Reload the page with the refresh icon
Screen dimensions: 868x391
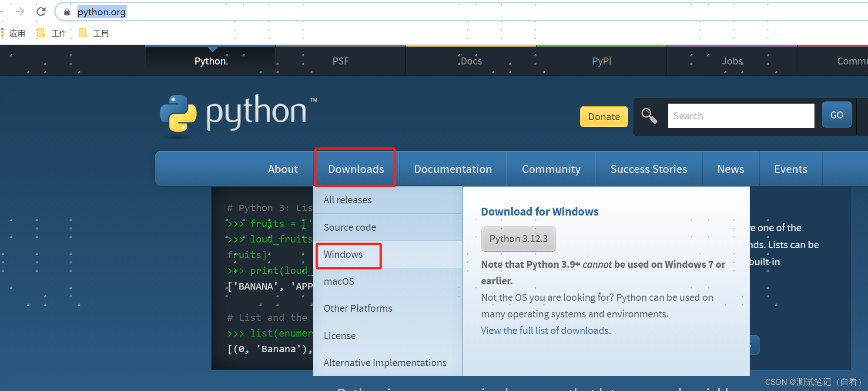coord(41,11)
